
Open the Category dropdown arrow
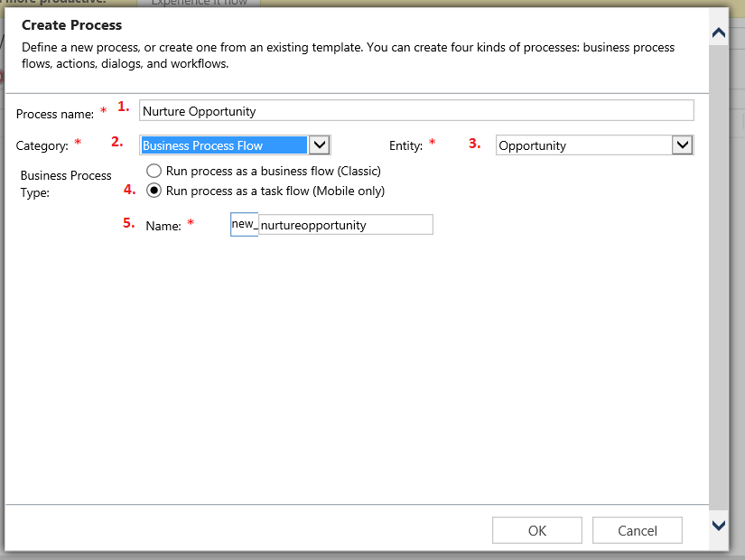320,145
